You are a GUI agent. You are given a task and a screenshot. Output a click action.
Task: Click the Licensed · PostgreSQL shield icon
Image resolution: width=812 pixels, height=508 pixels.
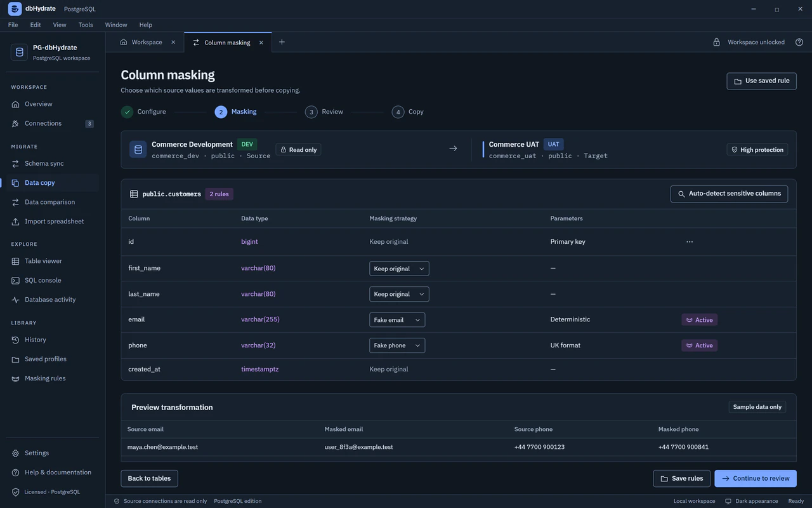pyautogui.click(x=16, y=492)
